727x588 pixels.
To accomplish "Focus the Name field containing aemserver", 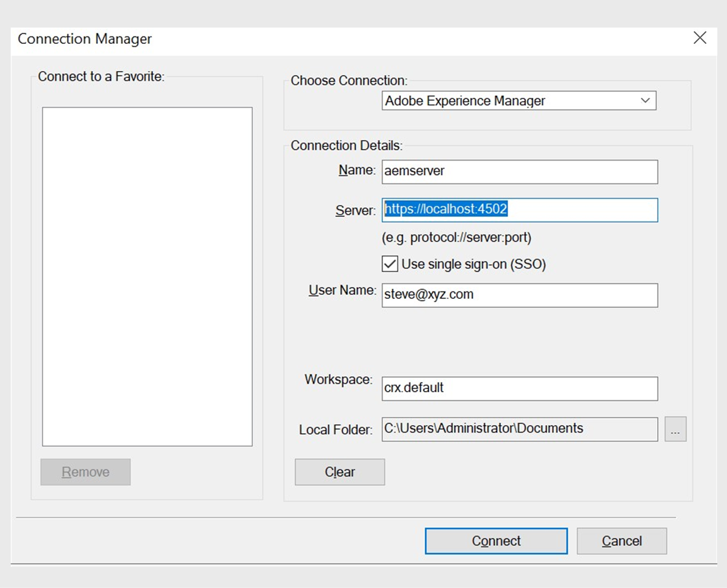I will pos(519,171).
